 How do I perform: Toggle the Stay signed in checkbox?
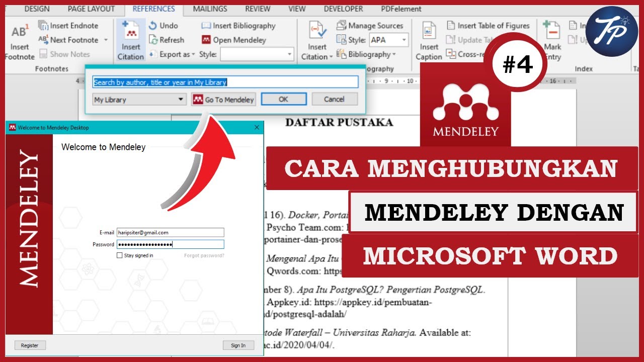click(119, 255)
